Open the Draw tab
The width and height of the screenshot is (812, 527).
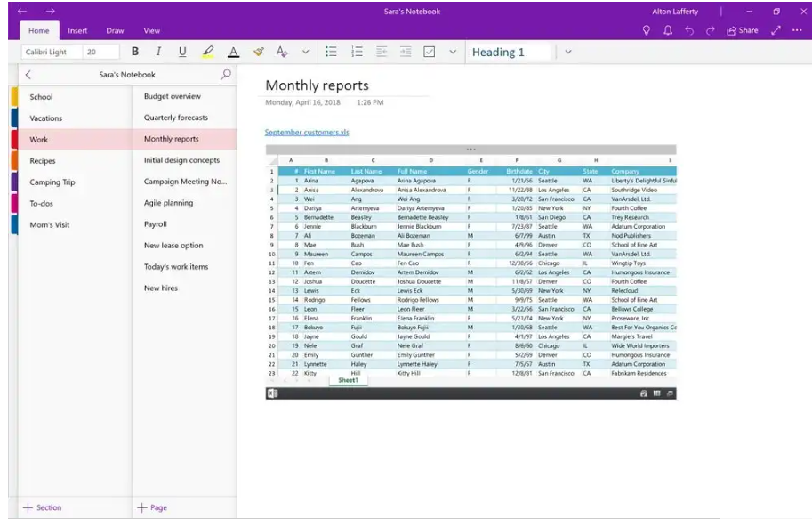point(115,30)
